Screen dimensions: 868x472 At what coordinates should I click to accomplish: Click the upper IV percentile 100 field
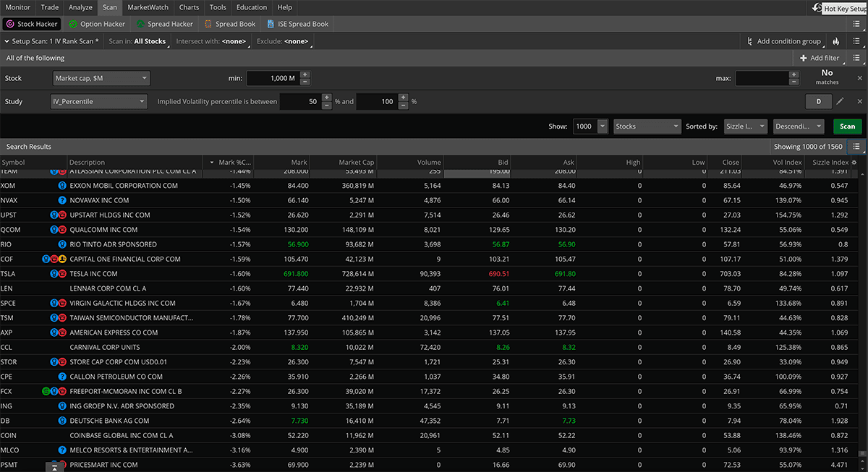[x=377, y=101]
